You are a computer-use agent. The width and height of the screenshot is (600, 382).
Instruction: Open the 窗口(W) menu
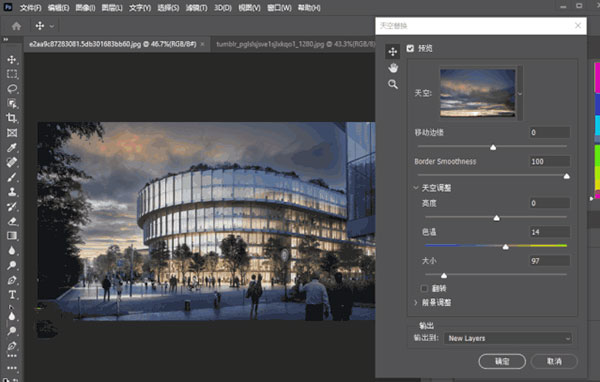(279, 8)
